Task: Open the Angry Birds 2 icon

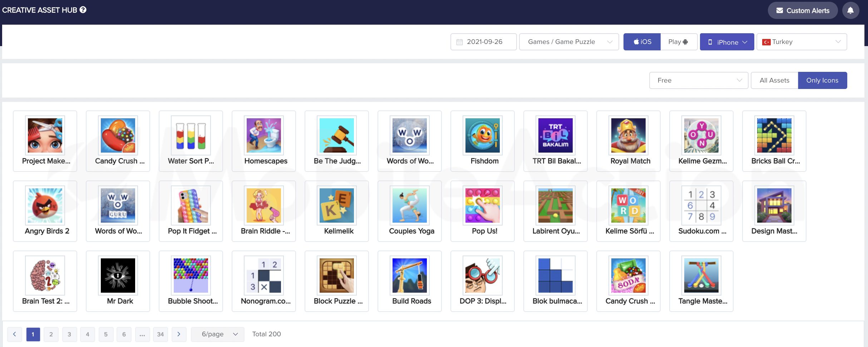Action: tap(45, 205)
